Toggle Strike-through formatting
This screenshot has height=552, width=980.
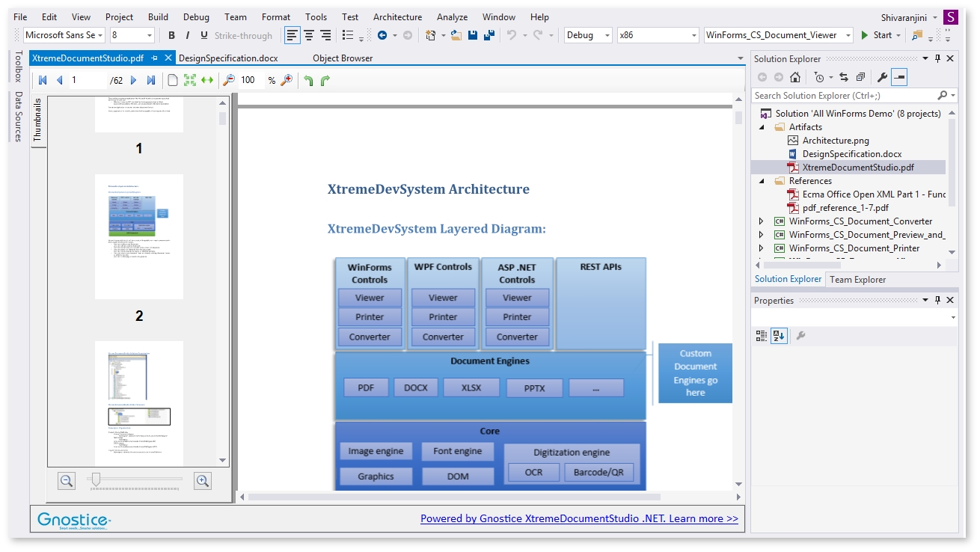tap(243, 35)
